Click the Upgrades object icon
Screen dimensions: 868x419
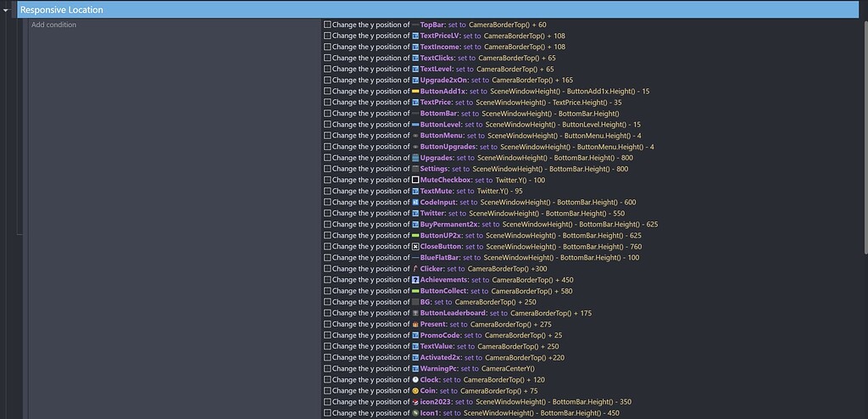pyautogui.click(x=415, y=158)
